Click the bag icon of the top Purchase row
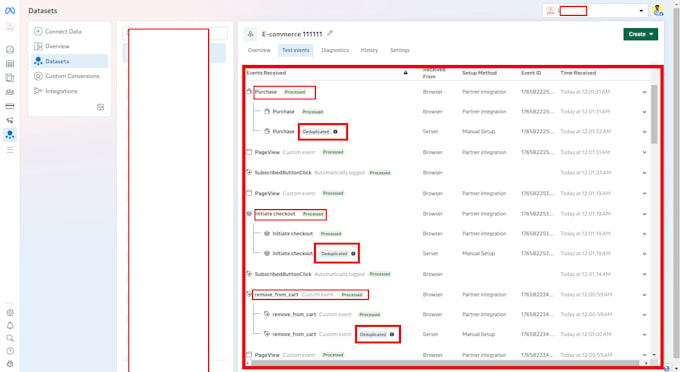 click(x=249, y=91)
